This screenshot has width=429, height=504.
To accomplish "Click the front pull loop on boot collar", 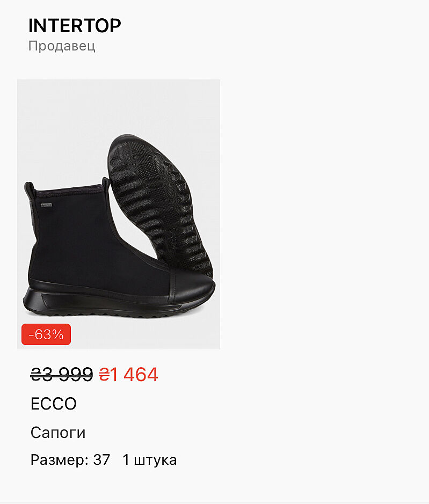I will coord(106,183).
